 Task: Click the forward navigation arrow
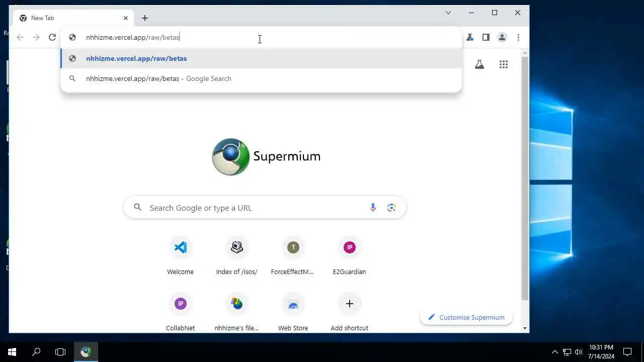click(x=36, y=37)
